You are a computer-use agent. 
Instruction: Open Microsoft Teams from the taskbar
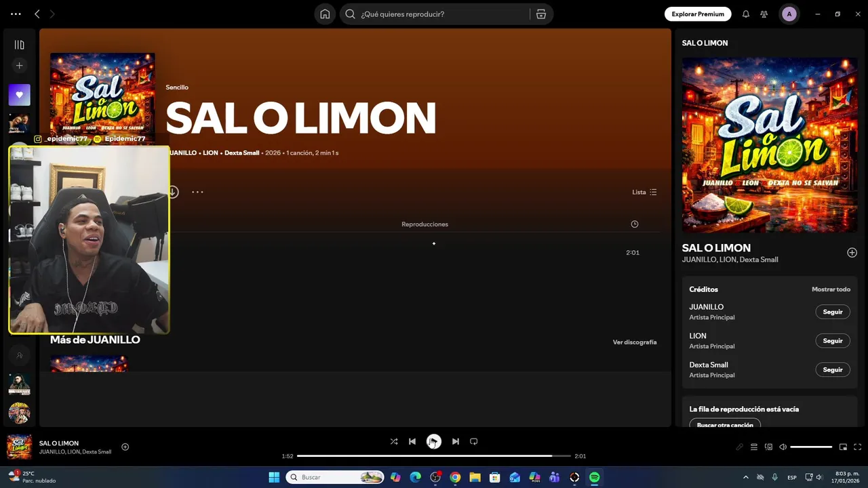pyautogui.click(x=554, y=477)
